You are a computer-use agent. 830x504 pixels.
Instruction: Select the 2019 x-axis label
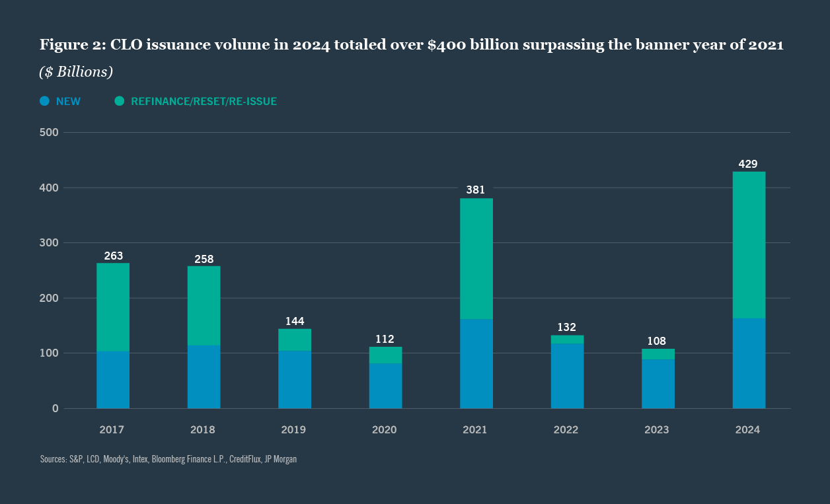[x=293, y=429]
